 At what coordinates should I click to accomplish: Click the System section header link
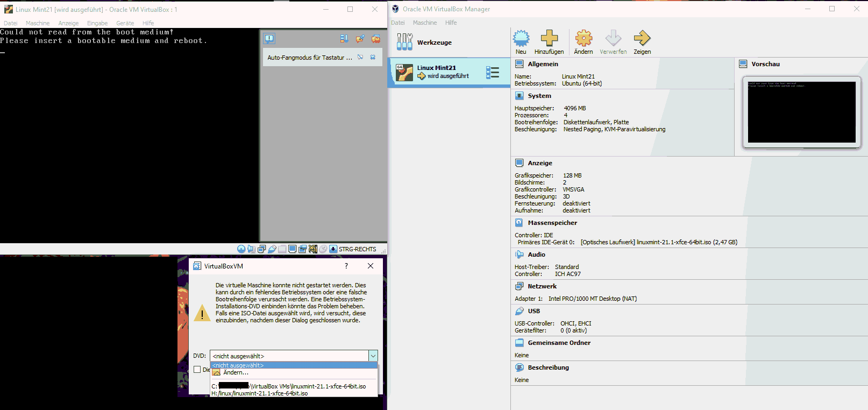(539, 96)
